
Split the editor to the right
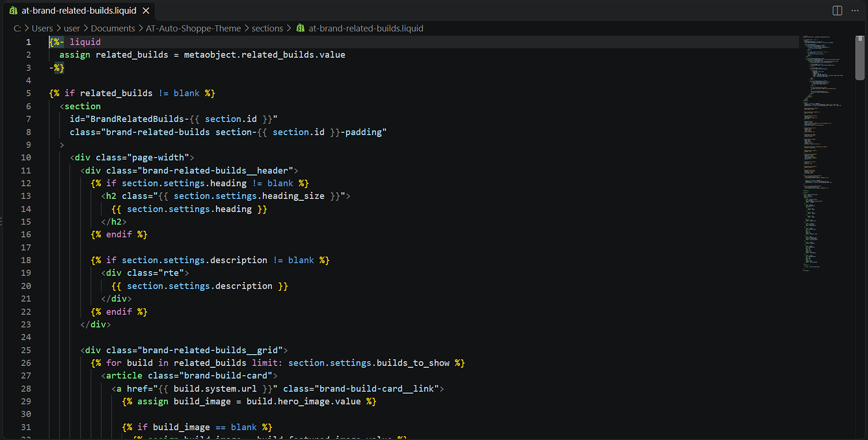click(x=837, y=10)
